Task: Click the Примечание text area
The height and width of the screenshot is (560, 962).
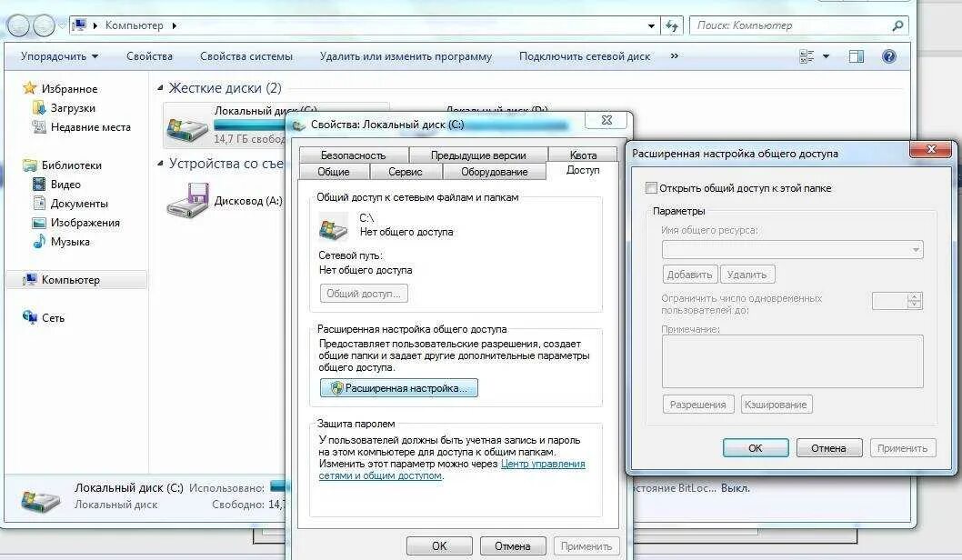Action: 792,361
